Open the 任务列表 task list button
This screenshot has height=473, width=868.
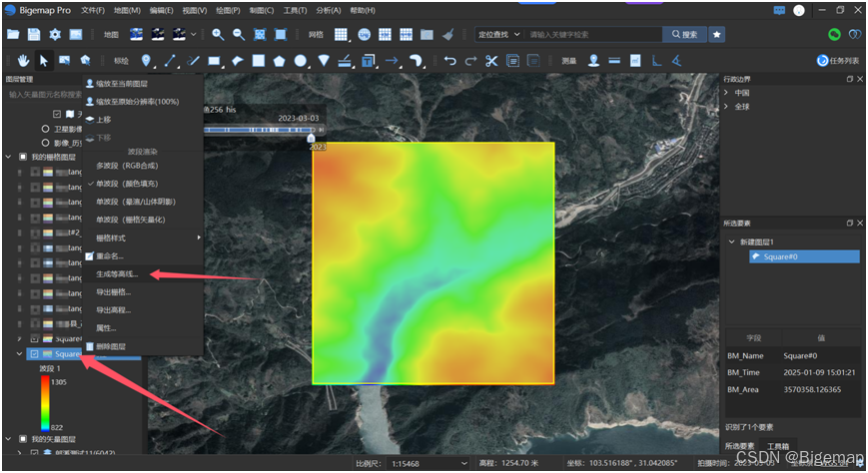(838, 60)
